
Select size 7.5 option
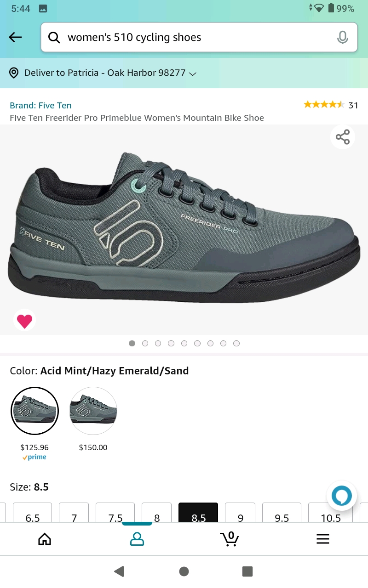tap(115, 514)
